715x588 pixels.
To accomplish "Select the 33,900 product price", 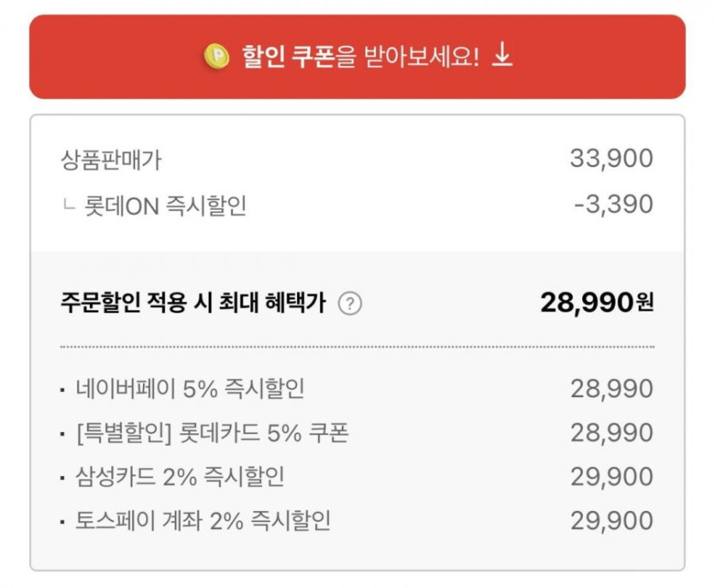I will pos(611,158).
